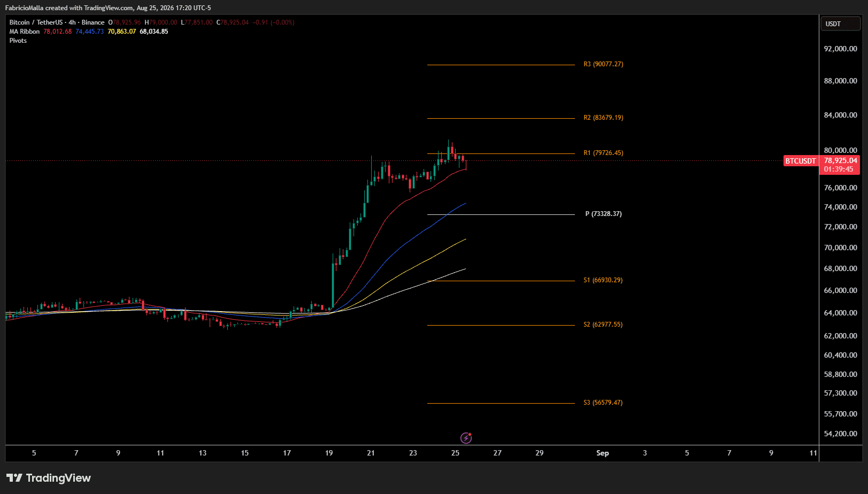Click date 27 on the time axis
Viewport: 868px width, 494px height.
pyautogui.click(x=497, y=453)
